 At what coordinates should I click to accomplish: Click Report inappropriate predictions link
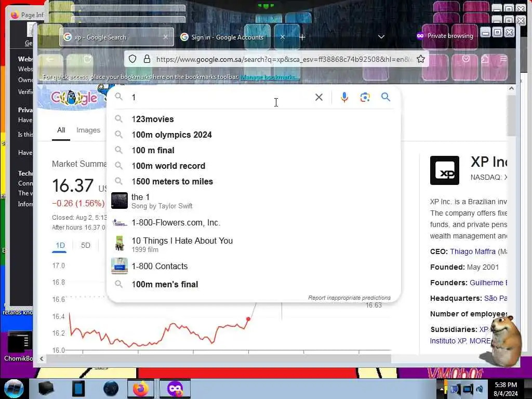coord(349,298)
